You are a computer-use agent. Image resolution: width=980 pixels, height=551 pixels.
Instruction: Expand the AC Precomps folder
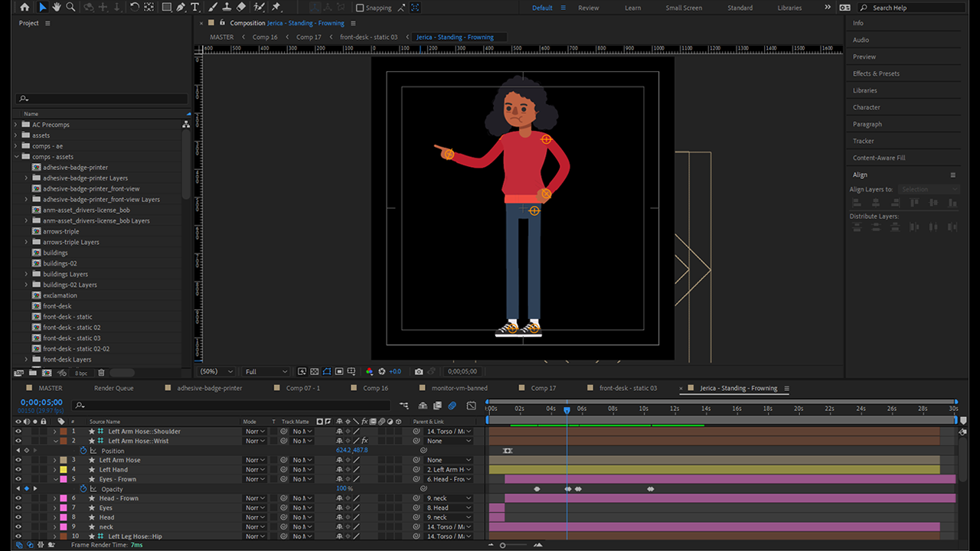point(16,125)
